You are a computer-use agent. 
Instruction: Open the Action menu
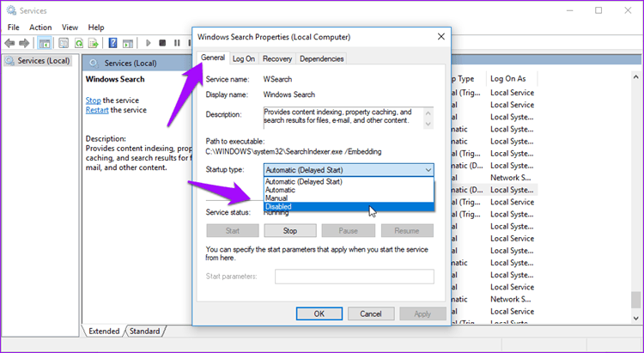40,27
